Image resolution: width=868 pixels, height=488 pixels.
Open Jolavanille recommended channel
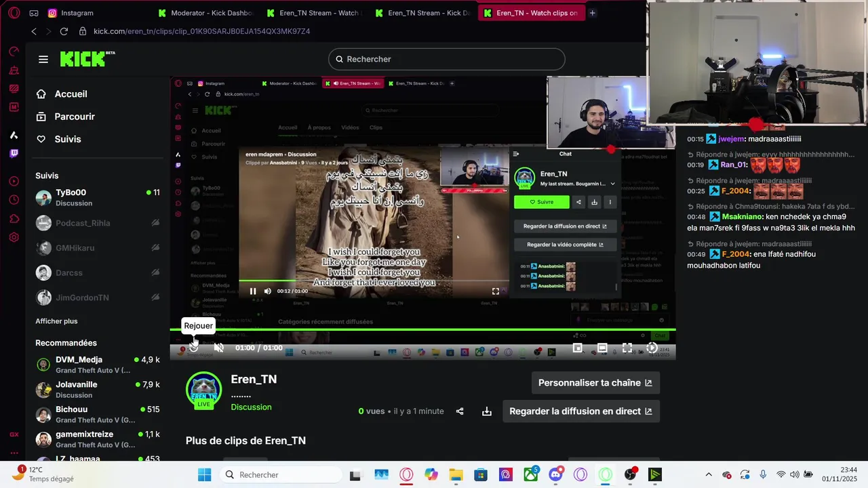coord(98,390)
